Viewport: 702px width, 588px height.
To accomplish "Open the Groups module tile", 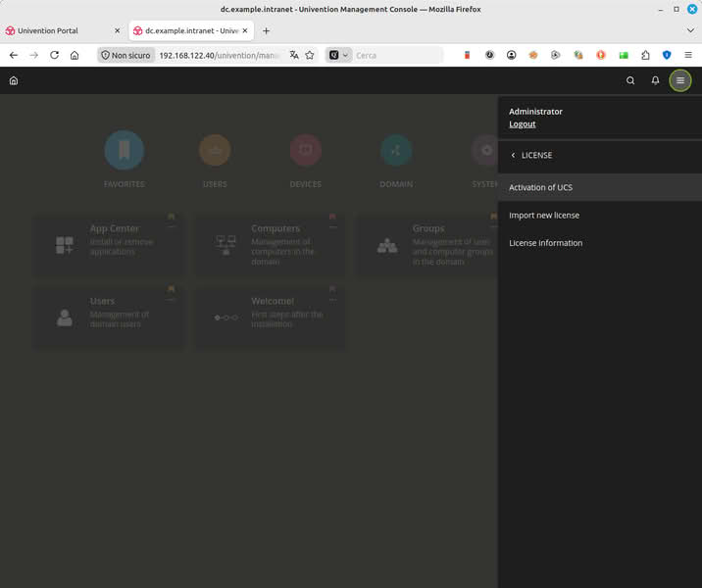I will [427, 244].
